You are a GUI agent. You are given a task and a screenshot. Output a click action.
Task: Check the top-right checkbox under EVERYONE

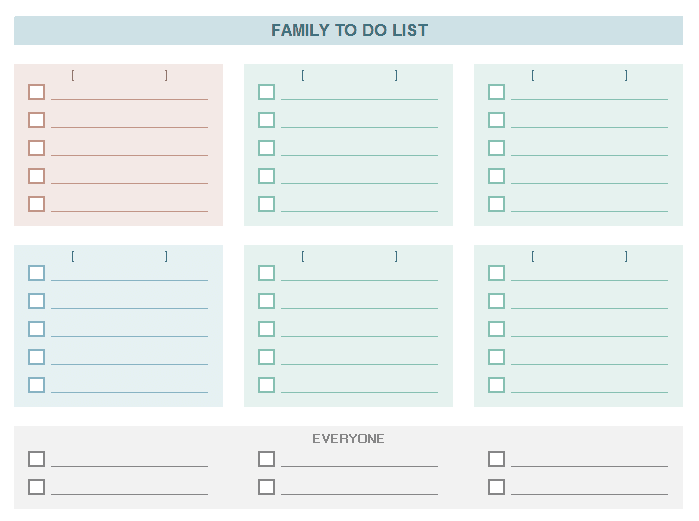[x=497, y=459]
